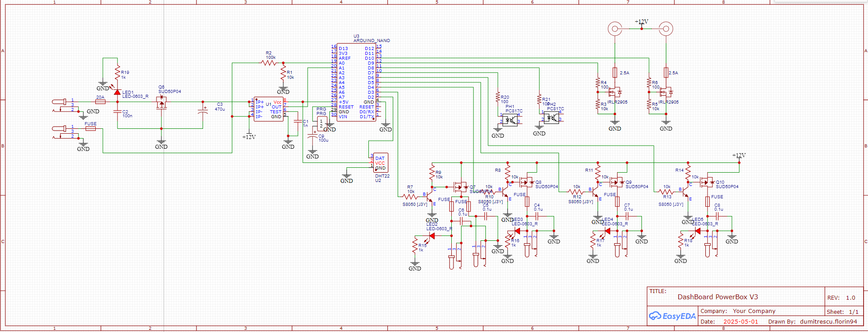Click the 2.5A fuse above R4
This screenshot has height=332, width=868.
pos(615,73)
